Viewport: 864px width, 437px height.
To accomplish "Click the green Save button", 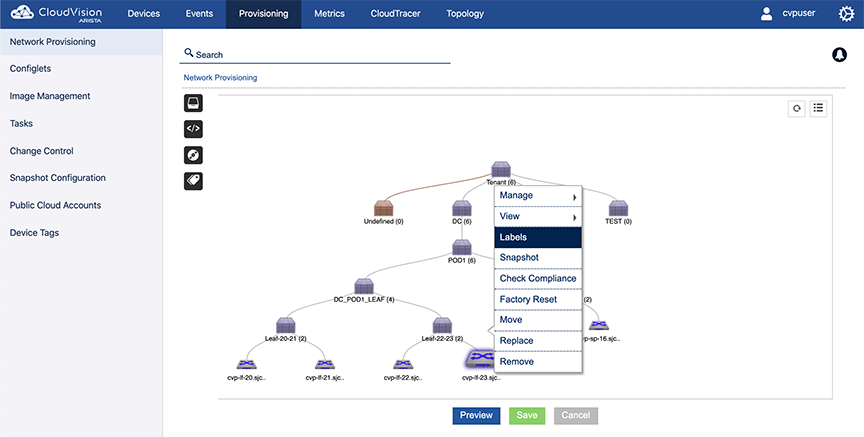I will click(527, 416).
